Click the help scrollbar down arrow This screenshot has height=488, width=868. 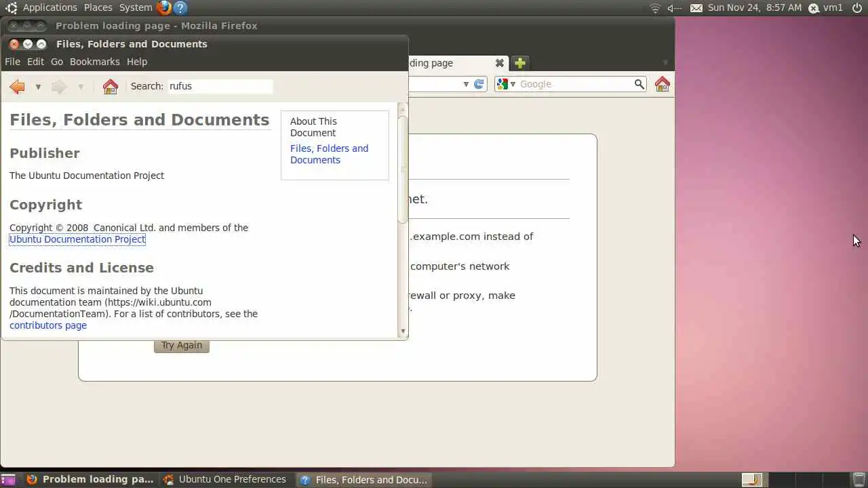tap(403, 331)
